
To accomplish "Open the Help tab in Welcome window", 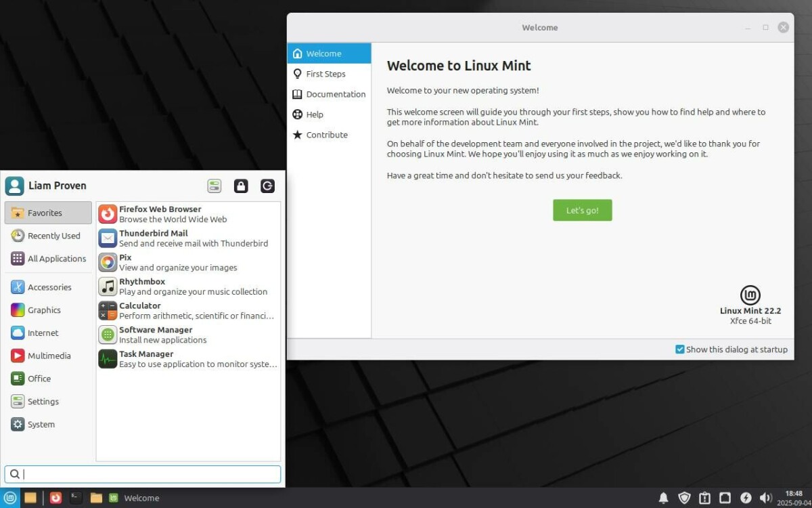I will [329, 114].
